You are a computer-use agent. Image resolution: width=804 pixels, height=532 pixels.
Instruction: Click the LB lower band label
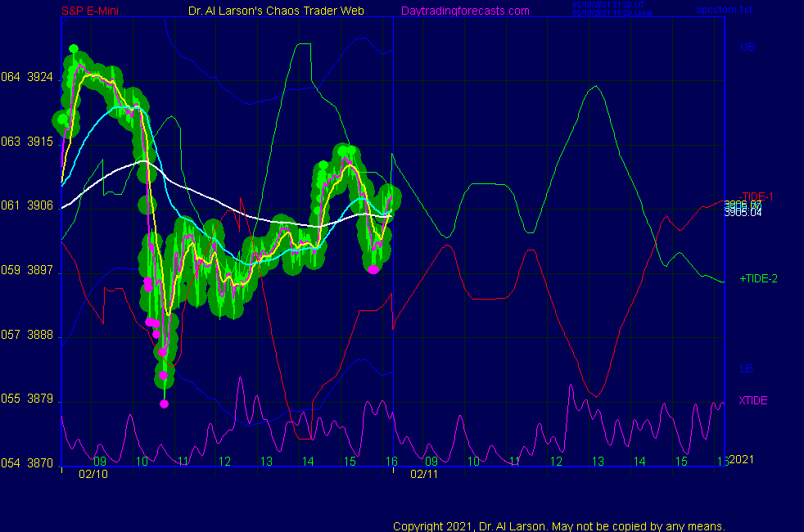click(x=746, y=368)
